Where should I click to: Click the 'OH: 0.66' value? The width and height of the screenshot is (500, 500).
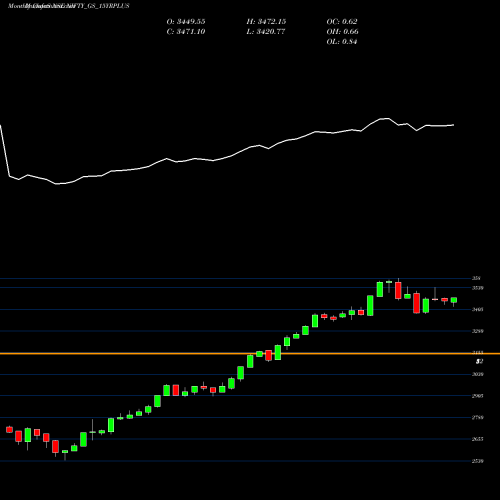point(342,32)
